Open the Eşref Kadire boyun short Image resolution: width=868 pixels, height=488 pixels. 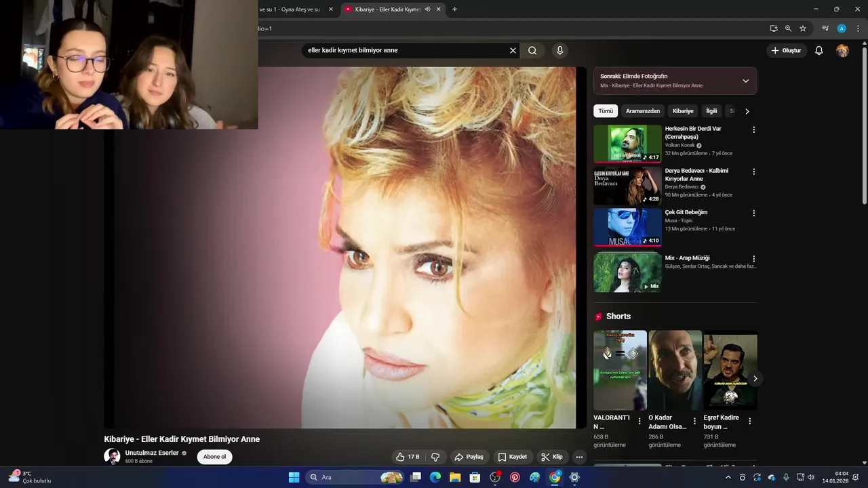pos(730,370)
